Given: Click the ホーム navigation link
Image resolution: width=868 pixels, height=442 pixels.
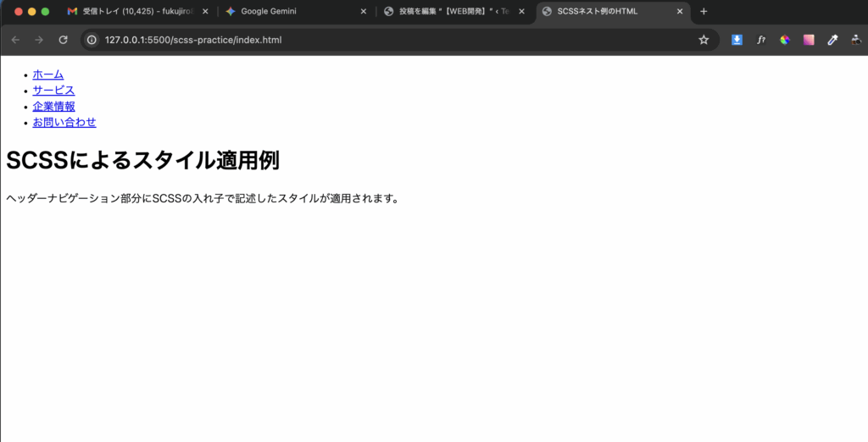Looking at the screenshot, I should (x=47, y=75).
